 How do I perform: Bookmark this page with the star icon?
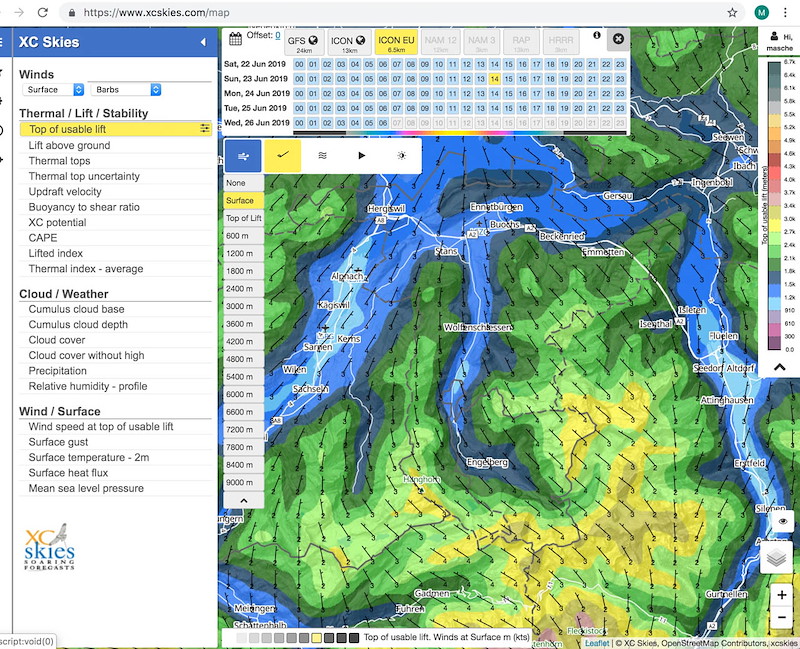(x=732, y=13)
